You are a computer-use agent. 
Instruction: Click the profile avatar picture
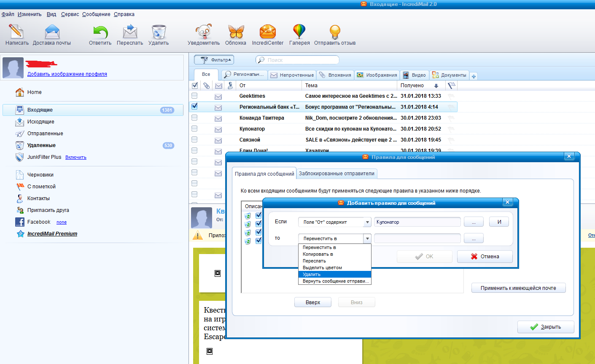[13, 68]
